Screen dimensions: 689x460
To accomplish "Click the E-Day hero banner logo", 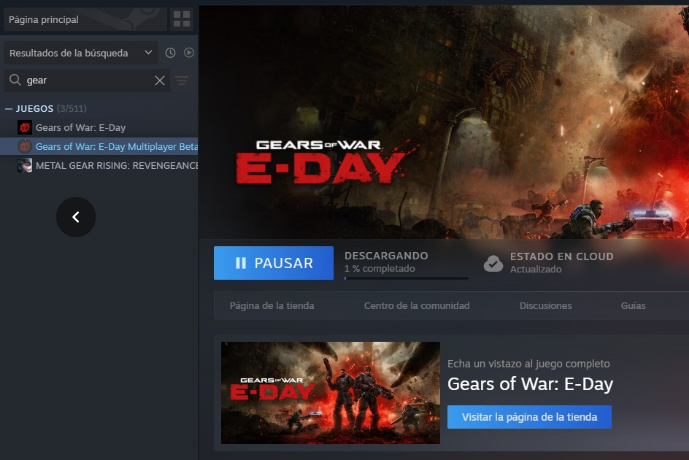I will tap(323, 162).
